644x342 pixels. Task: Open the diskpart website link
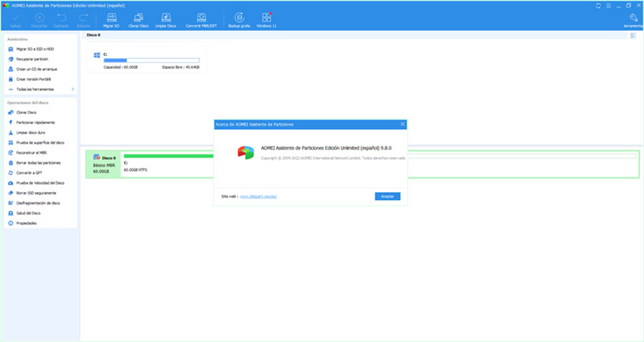pos(259,196)
